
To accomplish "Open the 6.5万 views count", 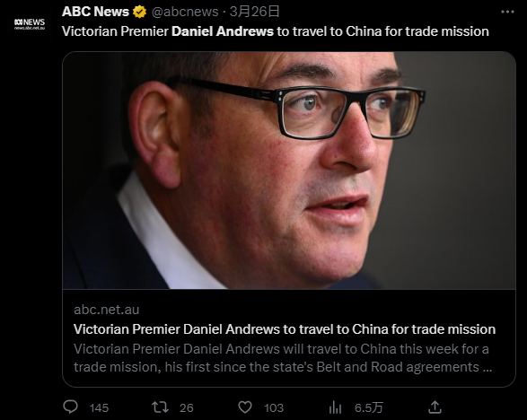I will [x=369, y=408].
